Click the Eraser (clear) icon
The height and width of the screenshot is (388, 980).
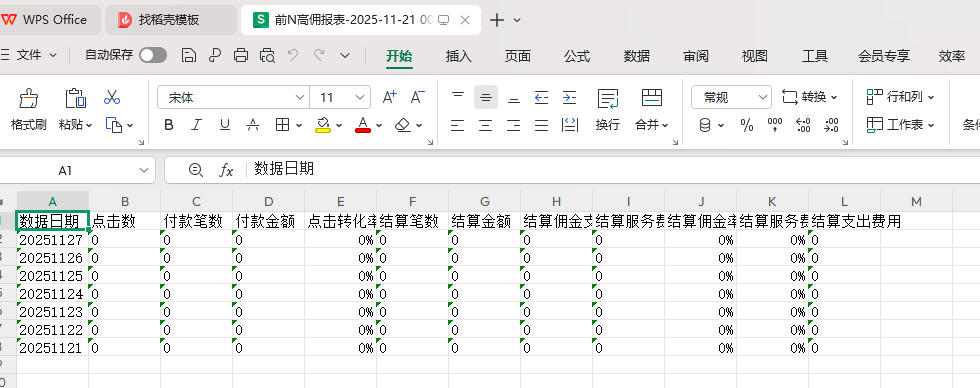click(403, 125)
